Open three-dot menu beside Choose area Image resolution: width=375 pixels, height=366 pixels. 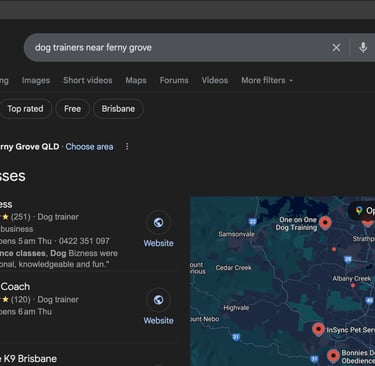127,147
